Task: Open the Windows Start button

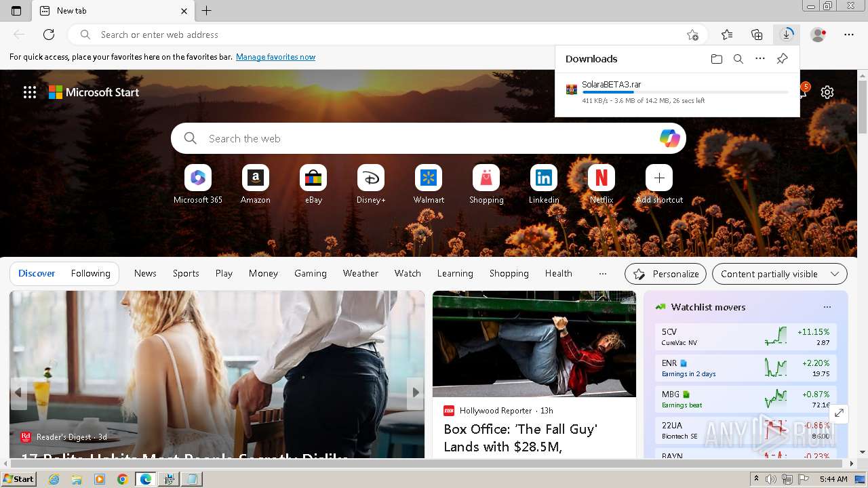Action: coord(18,479)
